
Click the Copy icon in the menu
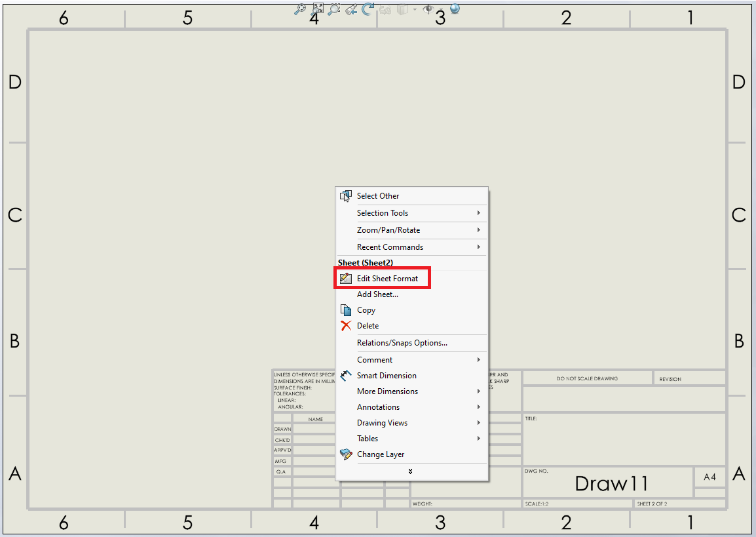tap(347, 309)
